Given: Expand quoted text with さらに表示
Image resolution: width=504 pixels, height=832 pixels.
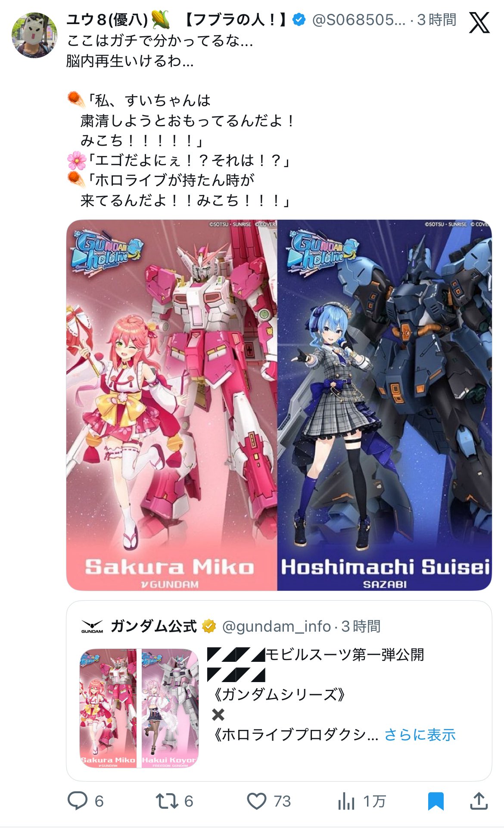Looking at the screenshot, I should [x=420, y=735].
